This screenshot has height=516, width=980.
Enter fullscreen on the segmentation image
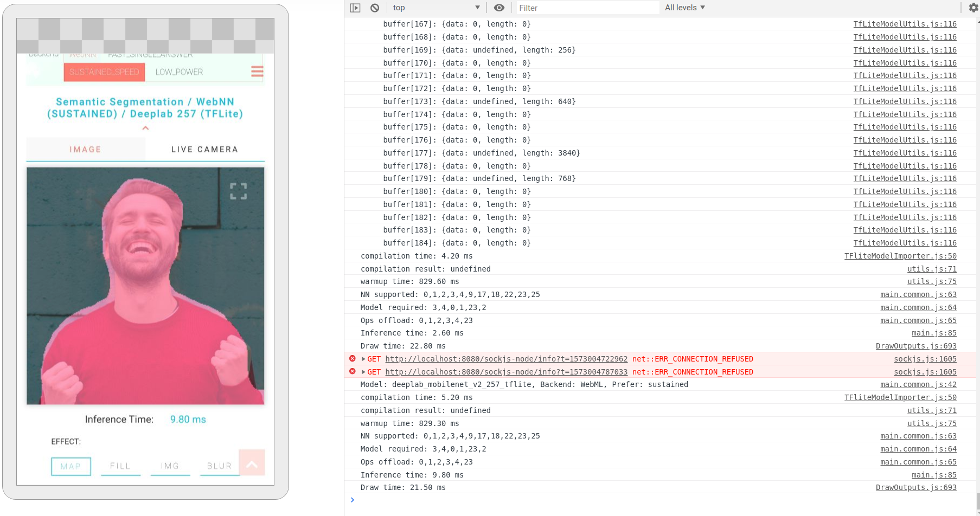239,191
